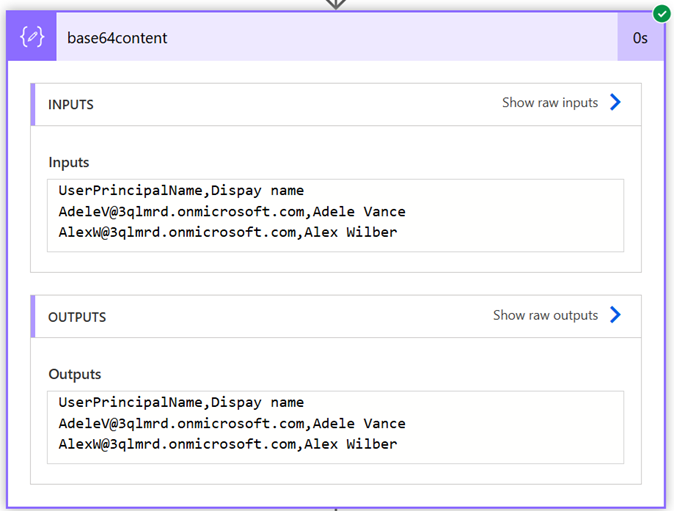Open the Show raw outputs link

pyautogui.click(x=545, y=315)
